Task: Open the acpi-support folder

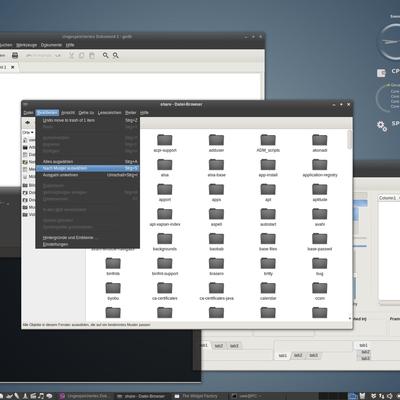Action: 165,143
